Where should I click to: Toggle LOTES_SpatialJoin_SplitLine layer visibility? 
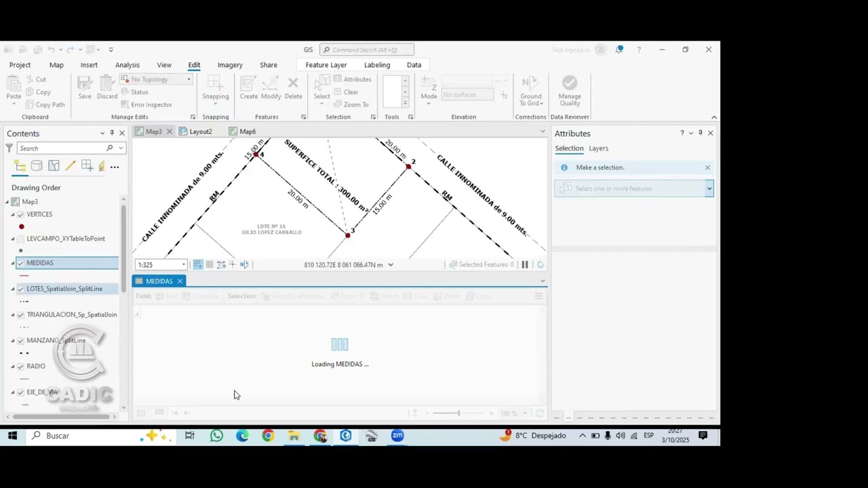(20, 289)
